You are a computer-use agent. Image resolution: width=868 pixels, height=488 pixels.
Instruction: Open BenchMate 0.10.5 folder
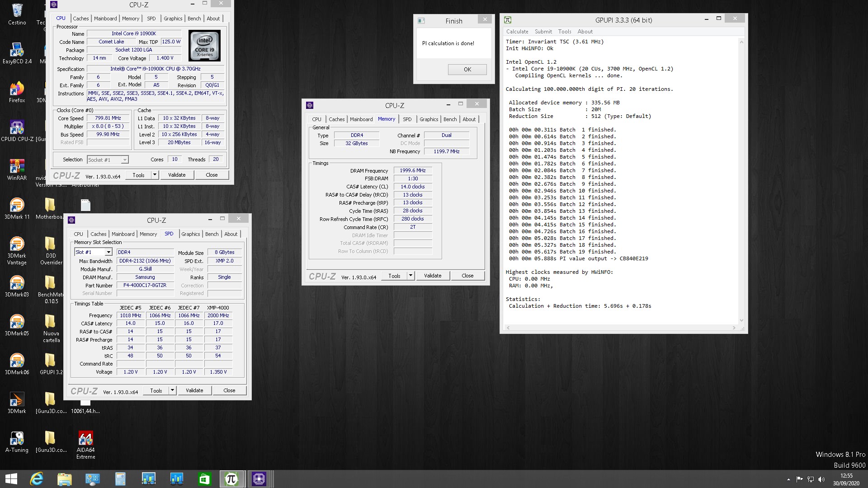tap(51, 289)
